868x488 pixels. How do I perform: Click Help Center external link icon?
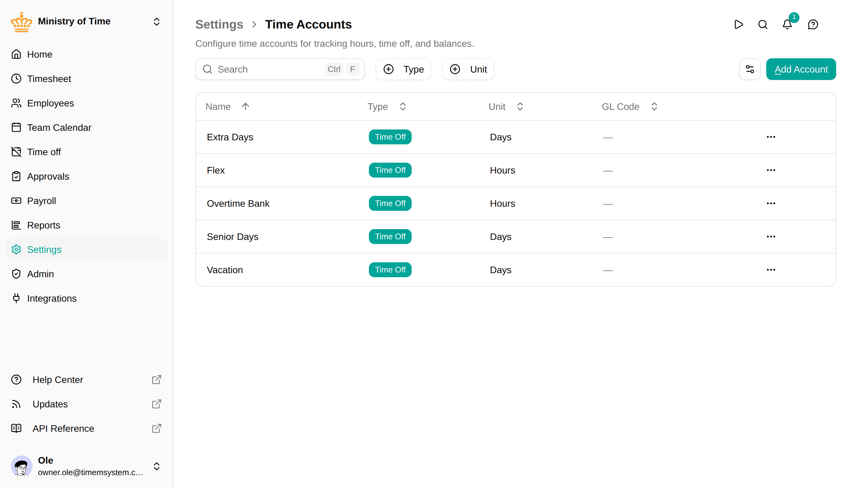(157, 380)
